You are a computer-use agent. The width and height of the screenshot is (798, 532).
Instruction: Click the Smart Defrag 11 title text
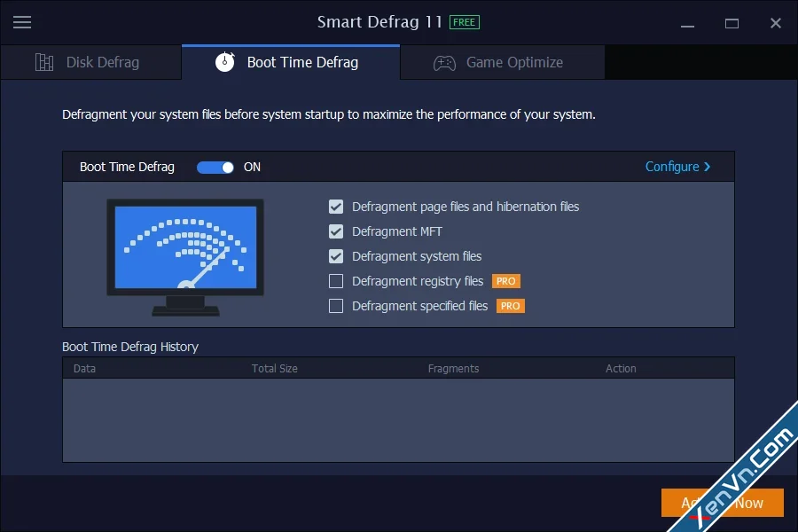click(379, 22)
